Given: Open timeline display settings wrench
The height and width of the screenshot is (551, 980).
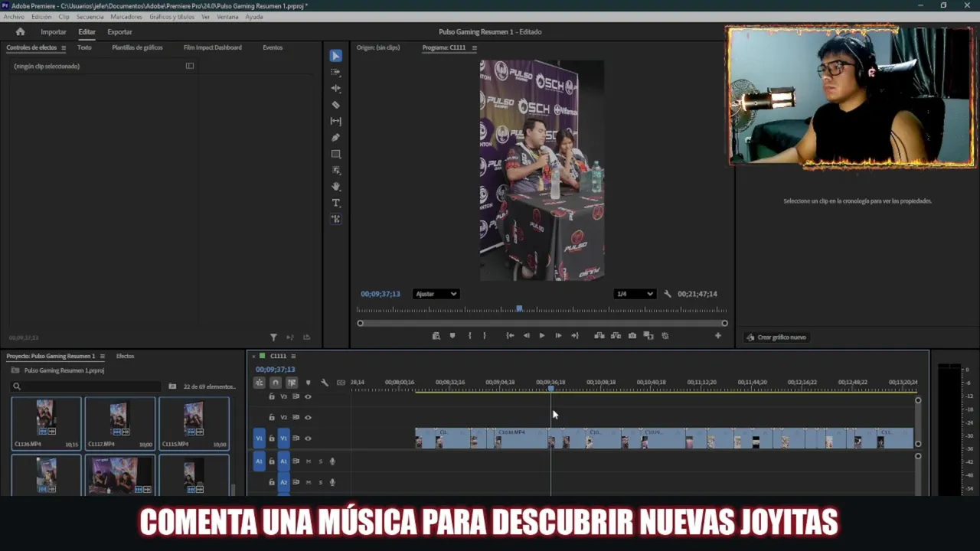Looking at the screenshot, I should (324, 383).
